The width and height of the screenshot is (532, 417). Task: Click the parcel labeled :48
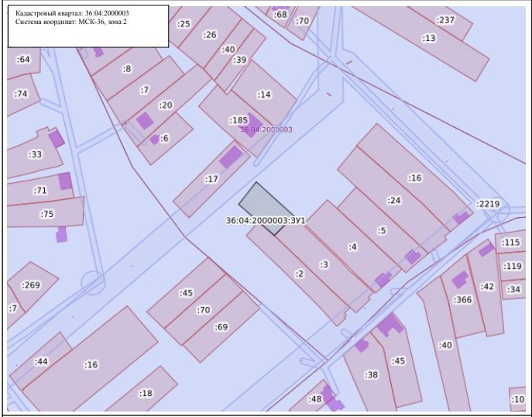(x=314, y=398)
